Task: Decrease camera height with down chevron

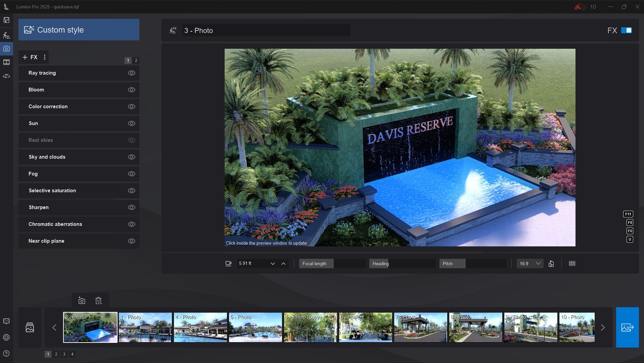Action: pyautogui.click(x=273, y=264)
